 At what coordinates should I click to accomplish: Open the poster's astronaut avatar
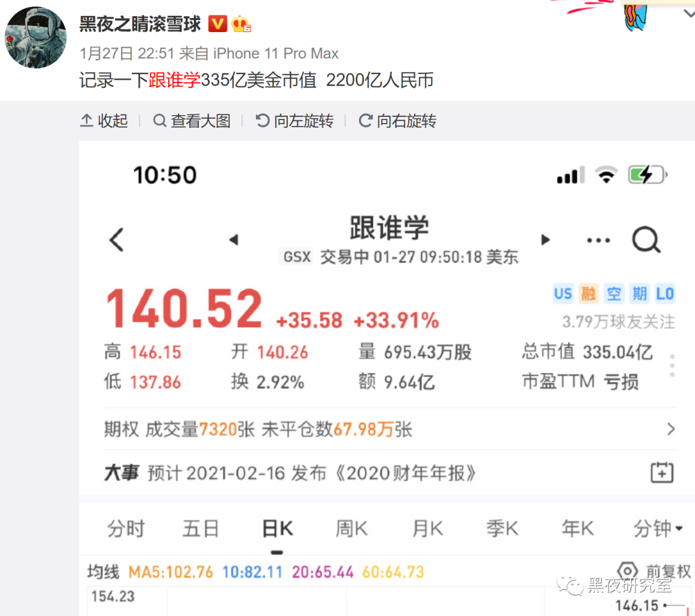click(x=35, y=37)
